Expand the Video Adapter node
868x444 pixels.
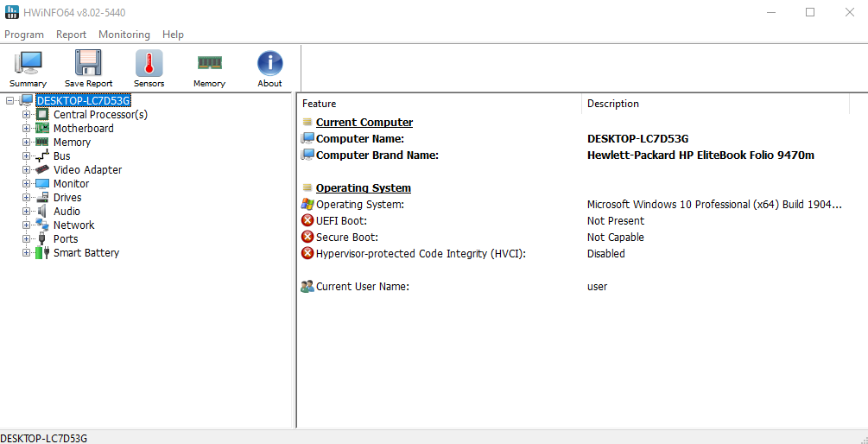coord(26,170)
